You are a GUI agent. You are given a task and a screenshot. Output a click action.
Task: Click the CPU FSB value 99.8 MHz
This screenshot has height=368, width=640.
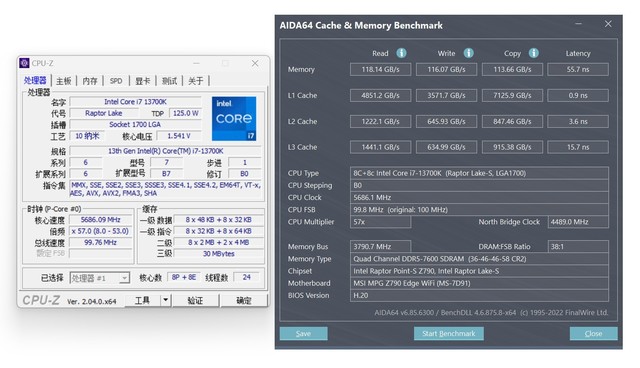[x=479, y=210]
